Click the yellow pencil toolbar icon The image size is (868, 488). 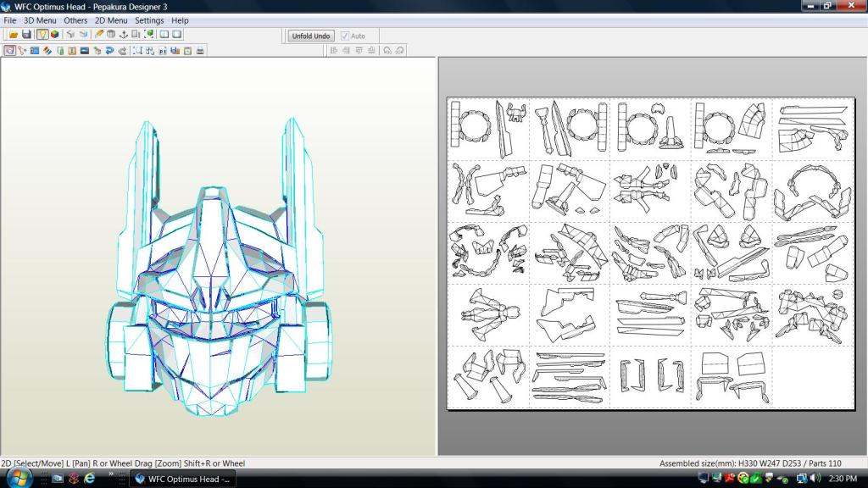[99, 34]
